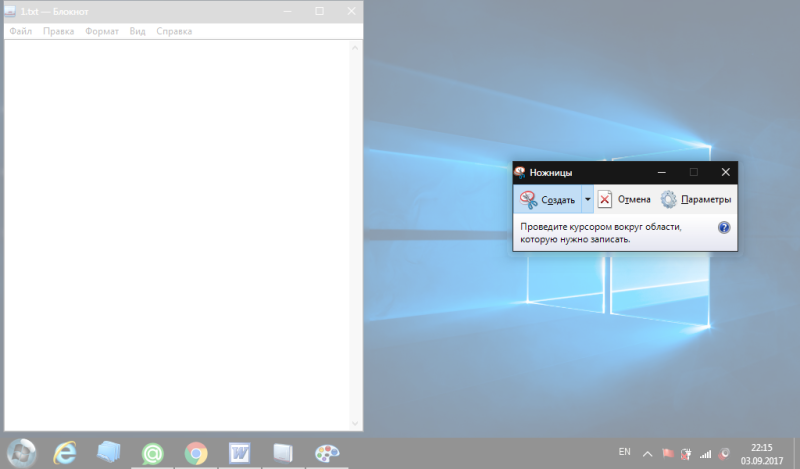The image size is (800, 469).
Task: Click the Ножницы title bar app icon
Action: [x=520, y=172]
